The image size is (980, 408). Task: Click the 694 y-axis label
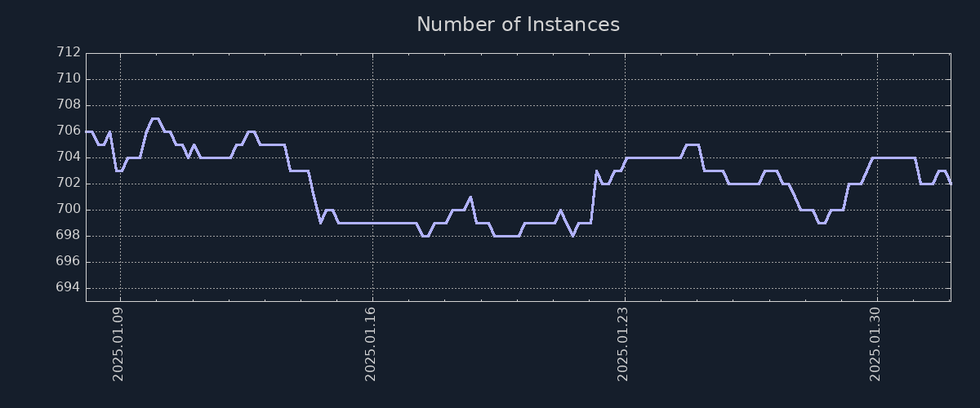pyautogui.click(x=68, y=287)
